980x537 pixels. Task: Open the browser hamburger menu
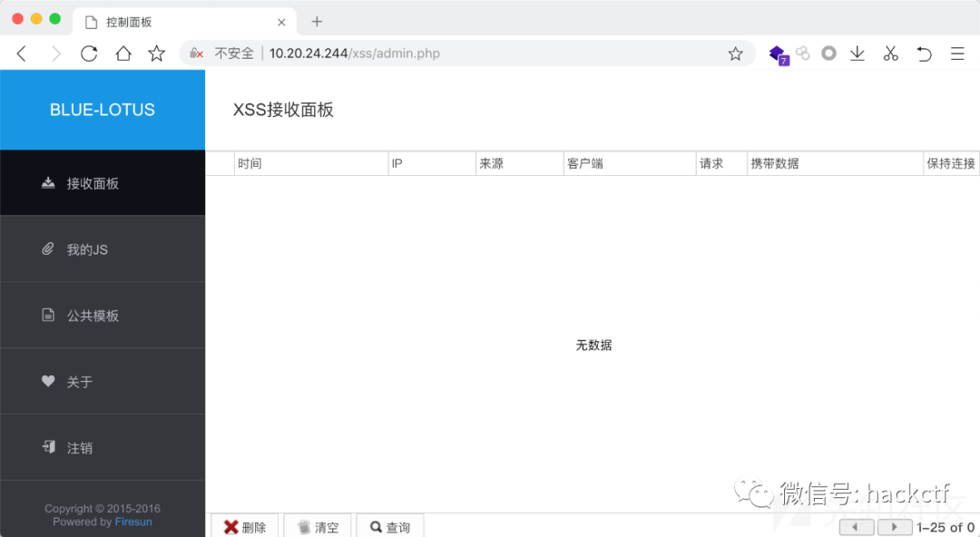point(957,54)
